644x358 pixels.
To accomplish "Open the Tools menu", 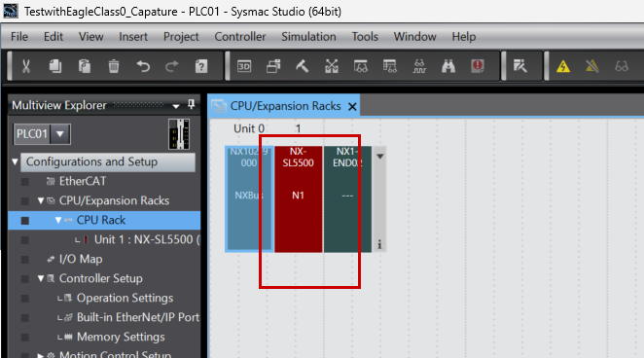I will pyautogui.click(x=365, y=37).
